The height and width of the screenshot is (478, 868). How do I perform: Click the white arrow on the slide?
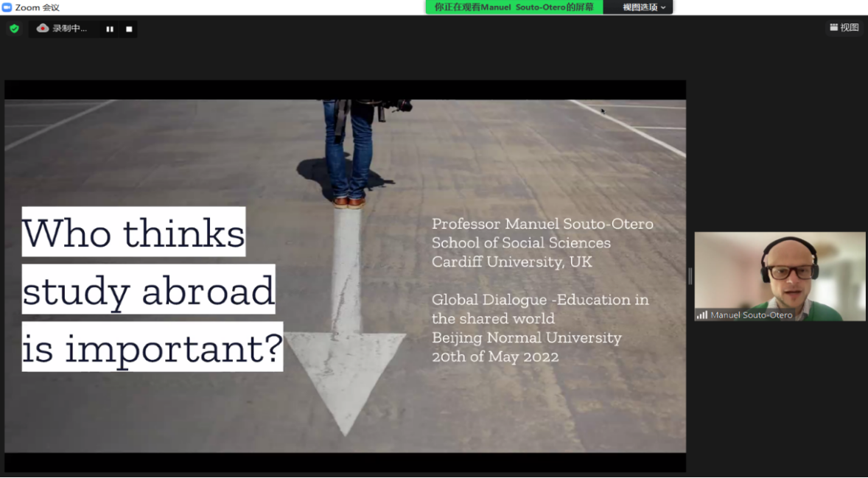click(346, 321)
